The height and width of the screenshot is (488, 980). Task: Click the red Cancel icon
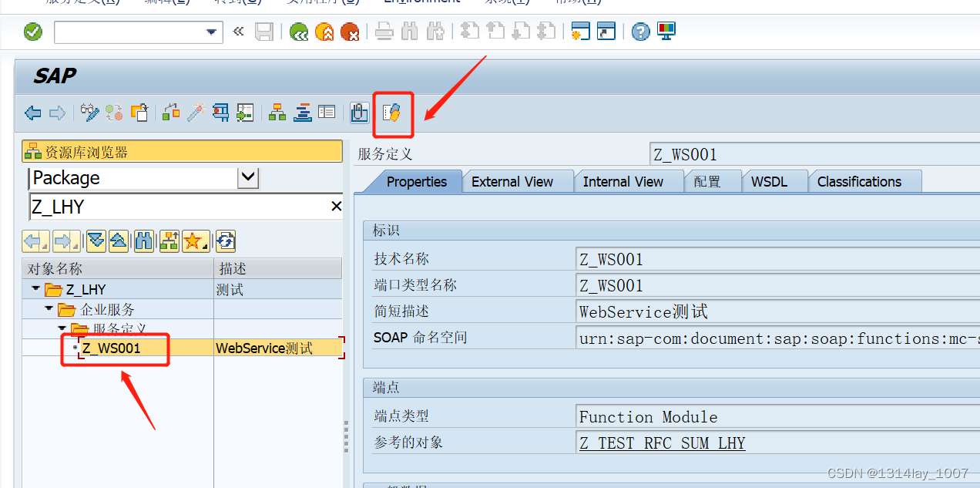[350, 32]
